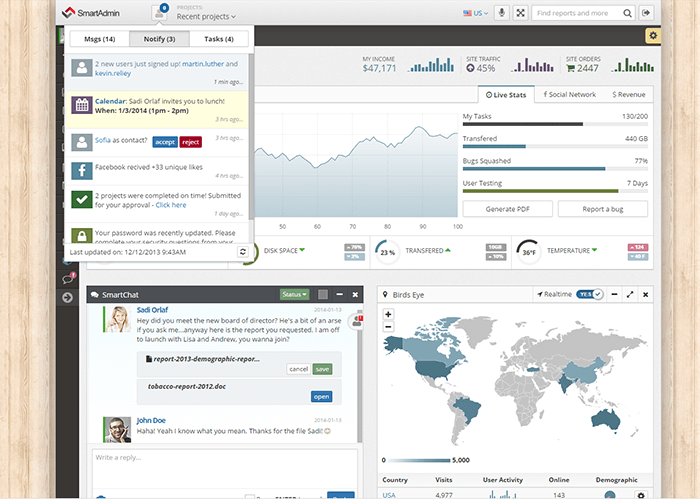The width and height of the screenshot is (700, 499).
Task: Zoom out on Birds Eye map
Action: [388, 326]
